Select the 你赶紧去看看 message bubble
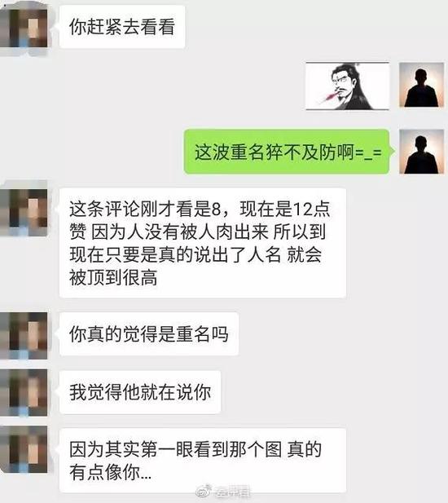This screenshot has width=448, height=503. [x=122, y=27]
